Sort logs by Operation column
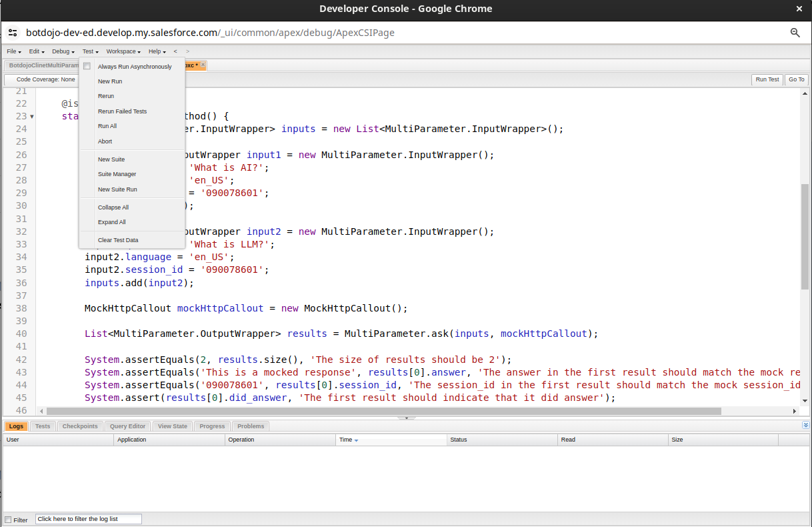Image resolution: width=812 pixels, height=527 pixels. (x=280, y=440)
